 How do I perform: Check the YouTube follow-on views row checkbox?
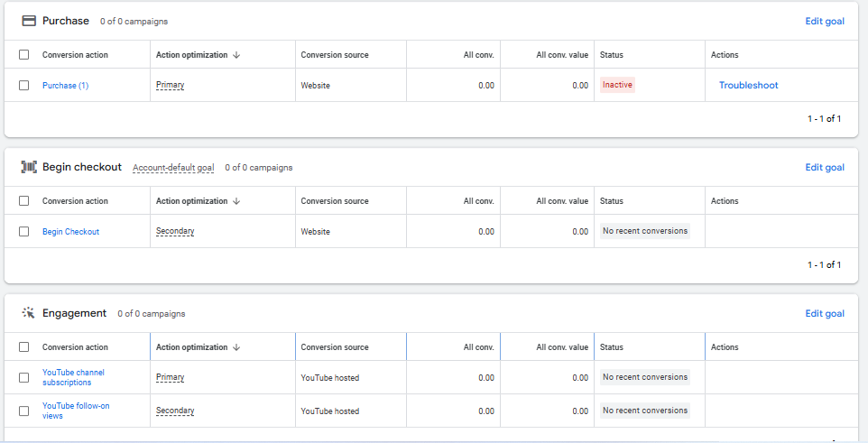click(23, 411)
